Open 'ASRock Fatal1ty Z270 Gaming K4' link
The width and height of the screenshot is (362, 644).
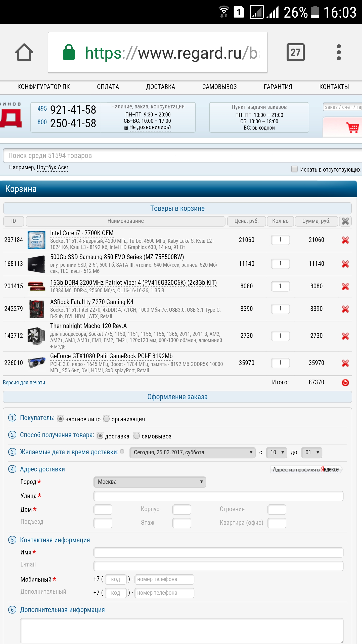click(92, 302)
